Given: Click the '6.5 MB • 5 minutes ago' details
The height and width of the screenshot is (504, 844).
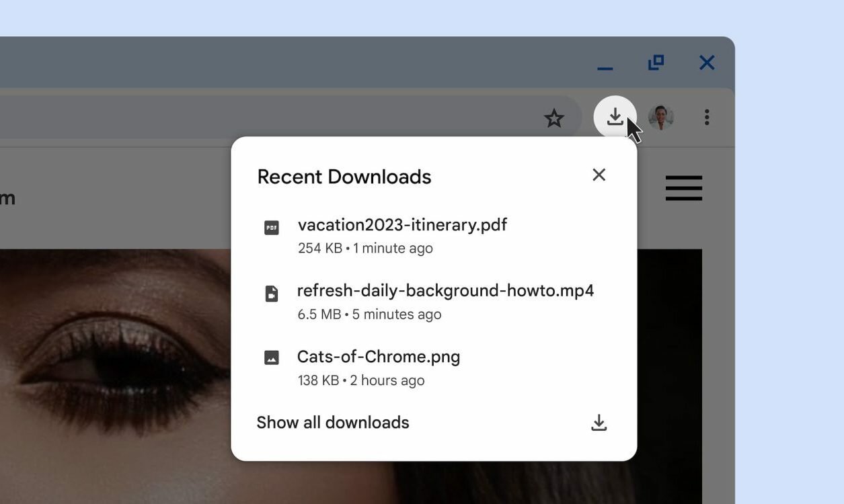Looking at the screenshot, I should (x=369, y=314).
